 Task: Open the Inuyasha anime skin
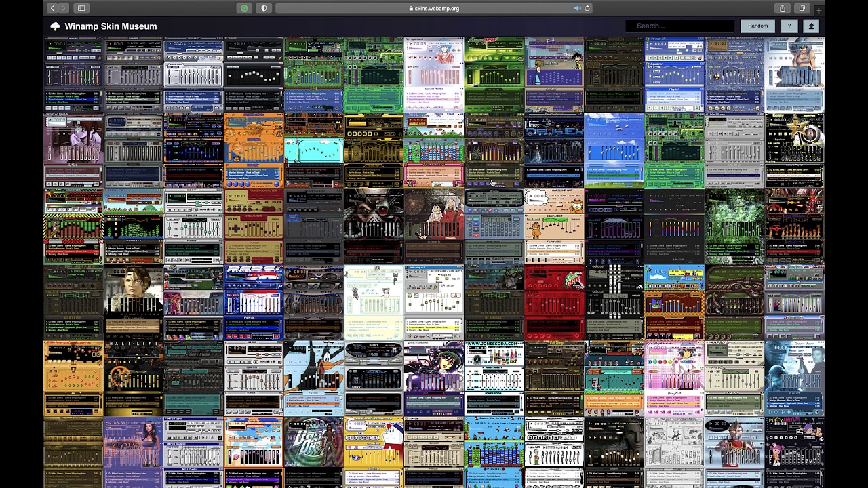434,226
